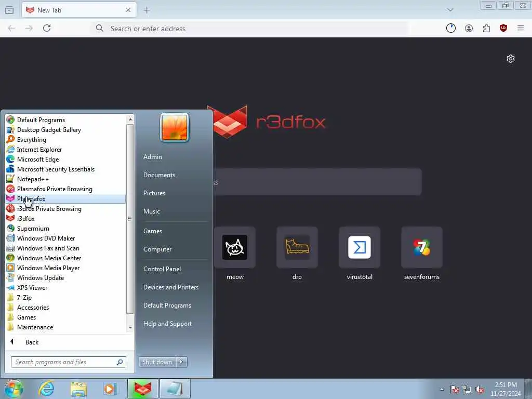This screenshot has height=399, width=532.
Task: Click the browser address bar
Action: (250, 29)
